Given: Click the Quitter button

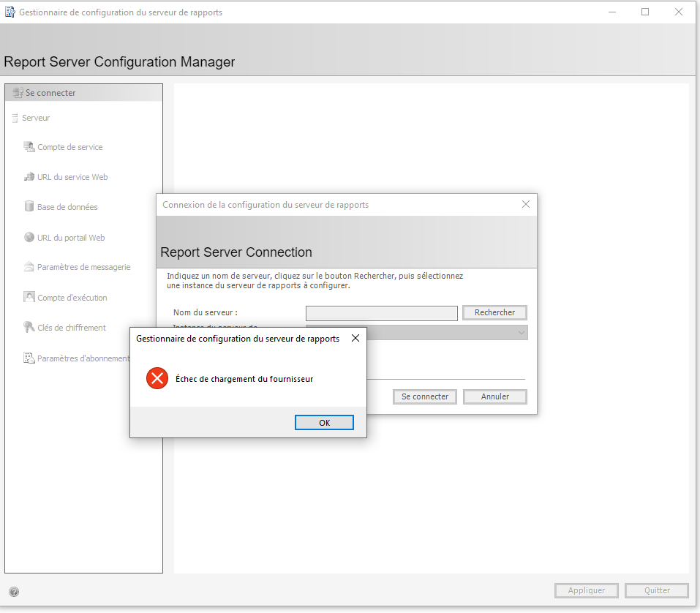Looking at the screenshot, I should [x=657, y=590].
